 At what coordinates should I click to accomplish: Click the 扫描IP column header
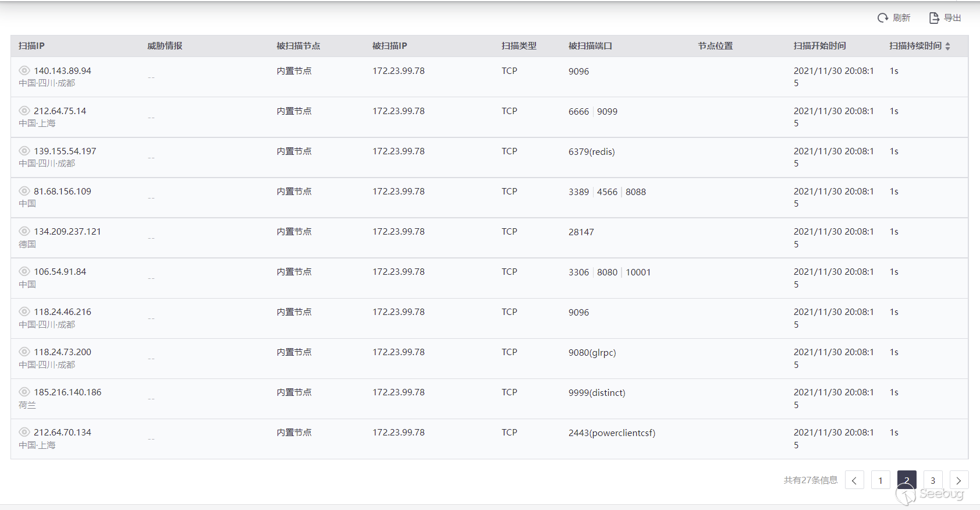pyautogui.click(x=31, y=46)
